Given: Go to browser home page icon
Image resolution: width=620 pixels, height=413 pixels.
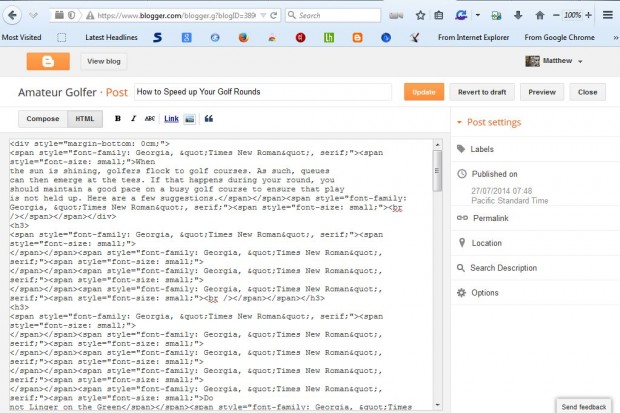Looking at the screenshot, I should 539,16.
